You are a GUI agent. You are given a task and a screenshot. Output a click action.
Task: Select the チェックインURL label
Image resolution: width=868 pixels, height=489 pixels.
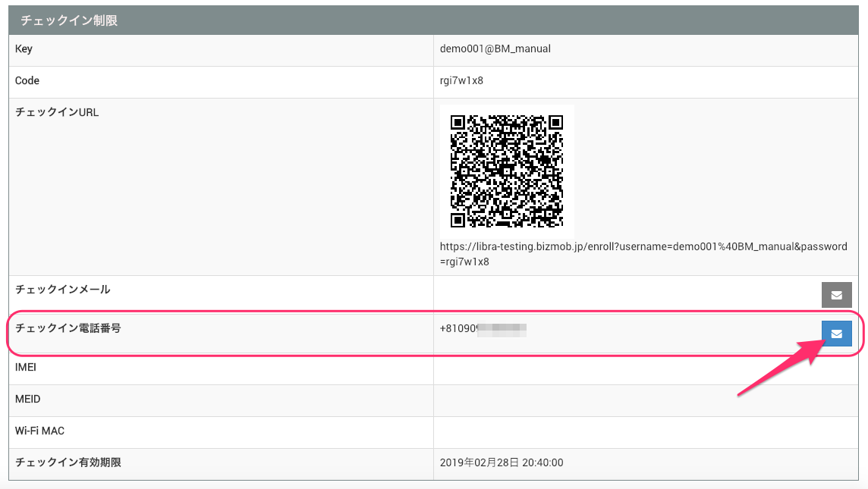click(57, 113)
